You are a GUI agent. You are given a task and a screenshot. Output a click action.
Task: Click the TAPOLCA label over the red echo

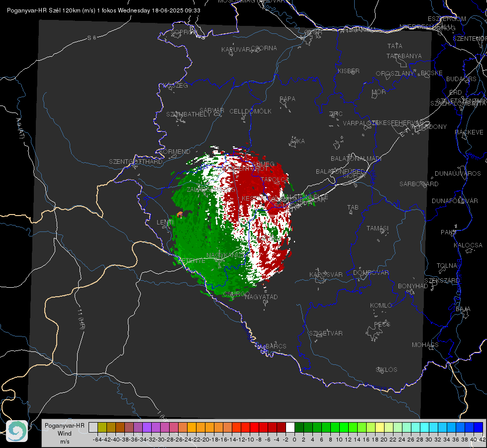click(275, 179)
